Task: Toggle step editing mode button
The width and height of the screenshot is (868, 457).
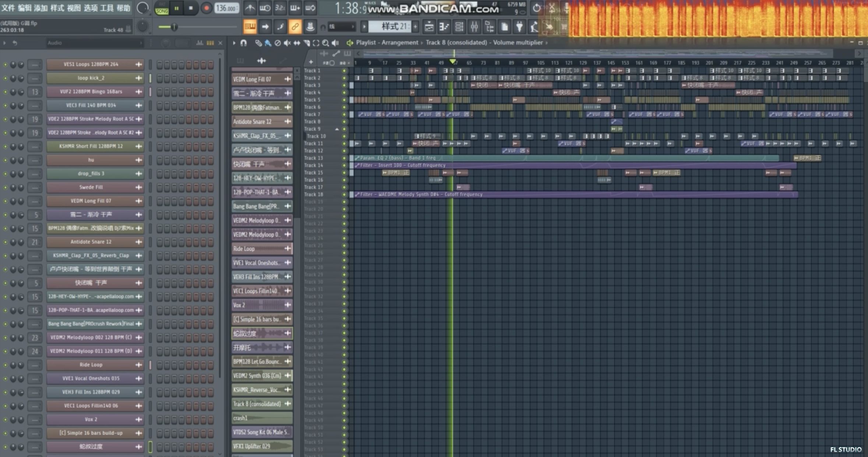Action: 280,26
